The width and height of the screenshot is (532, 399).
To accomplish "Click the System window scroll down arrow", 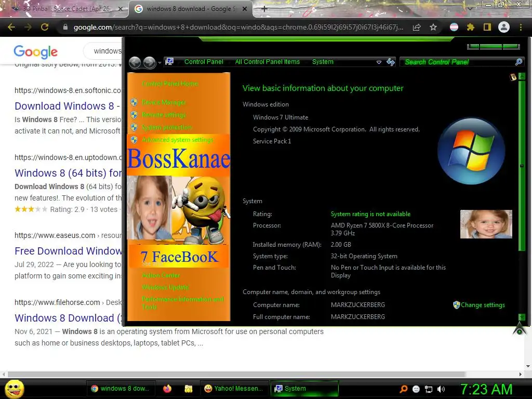I will click(522, 317).
